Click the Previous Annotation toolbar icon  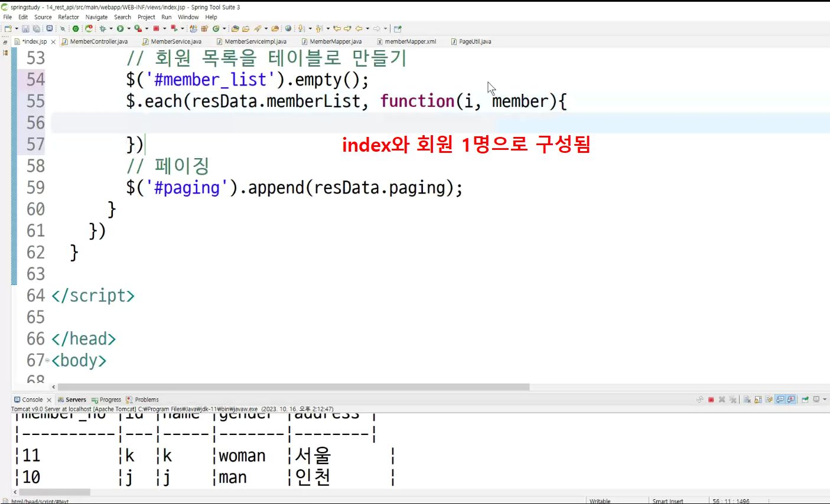pos(319,28)
